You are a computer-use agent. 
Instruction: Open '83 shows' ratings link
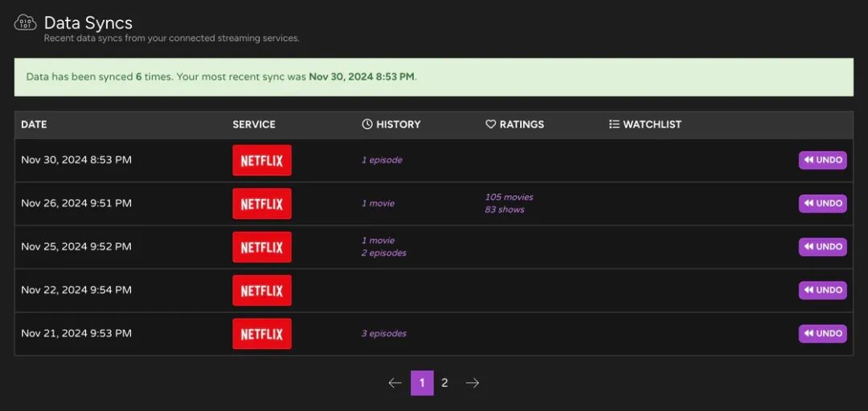pyautogui.click(x=505, y=210)
